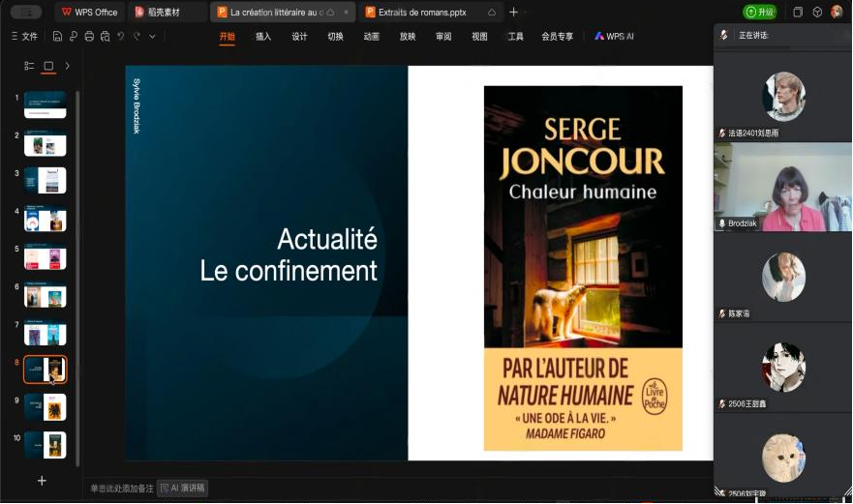The image size is (853, 504).
Task: Select slide 5 thumbnail
Action: 46,256
